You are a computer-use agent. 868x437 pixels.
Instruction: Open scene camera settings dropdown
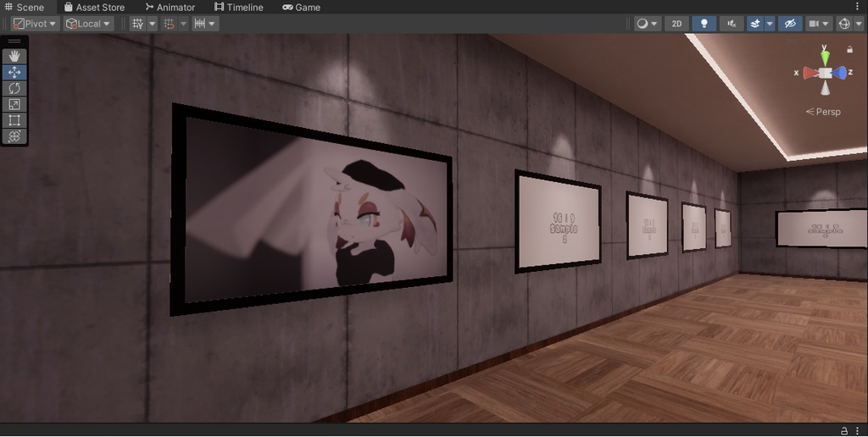pos(819,24)
